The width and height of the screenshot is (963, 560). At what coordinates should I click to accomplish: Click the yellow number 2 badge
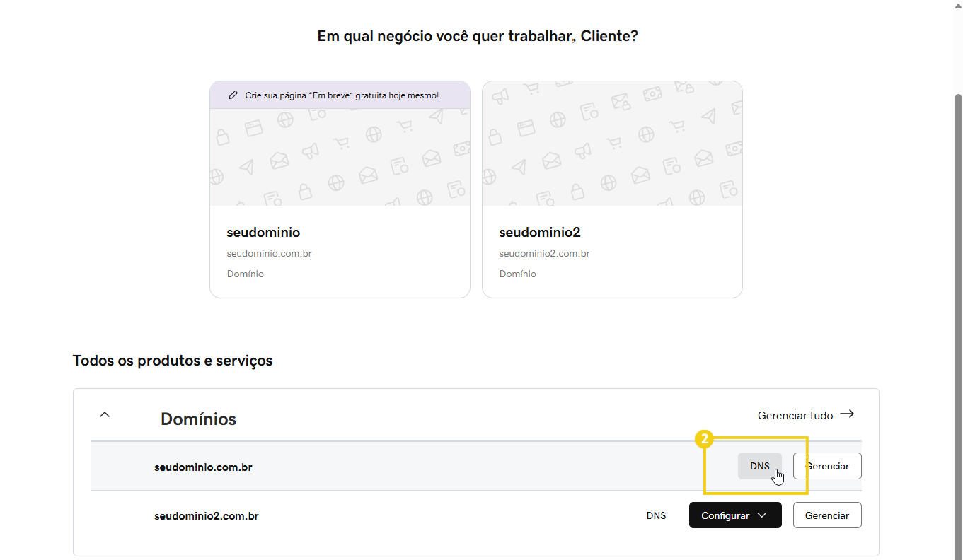coord(705,439)
